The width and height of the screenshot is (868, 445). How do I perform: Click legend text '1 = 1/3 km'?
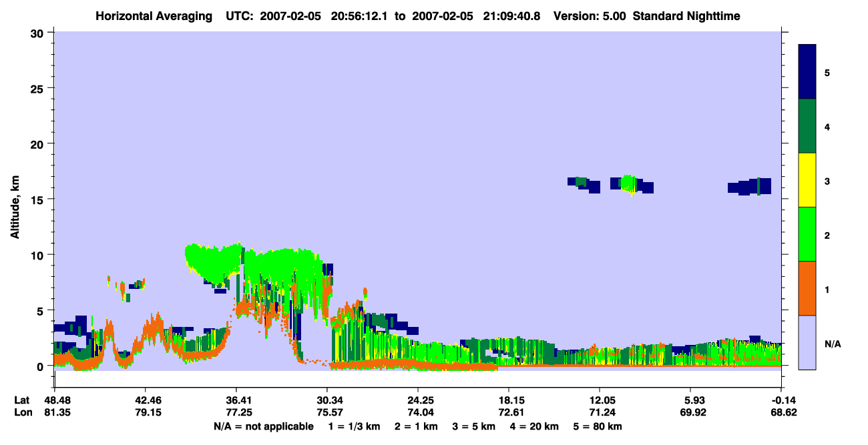(x=354, y=426)
